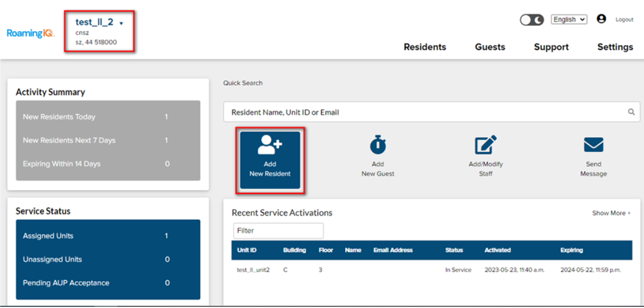Expand Show More recent activations
Viewport: 644px width, 308px height.
tap(611, 213)
